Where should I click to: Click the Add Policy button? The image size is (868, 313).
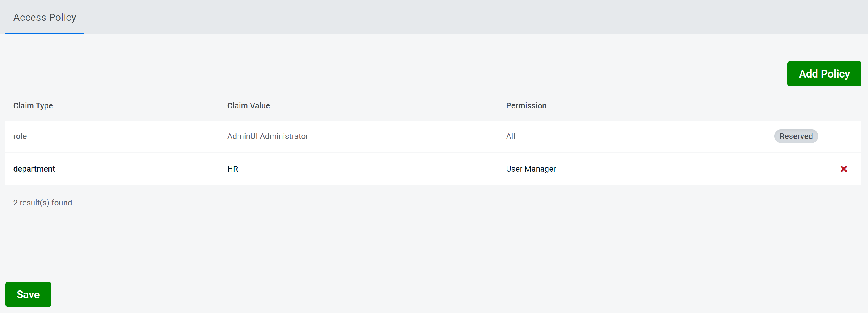pyautogui.click(x=824, y=74)
